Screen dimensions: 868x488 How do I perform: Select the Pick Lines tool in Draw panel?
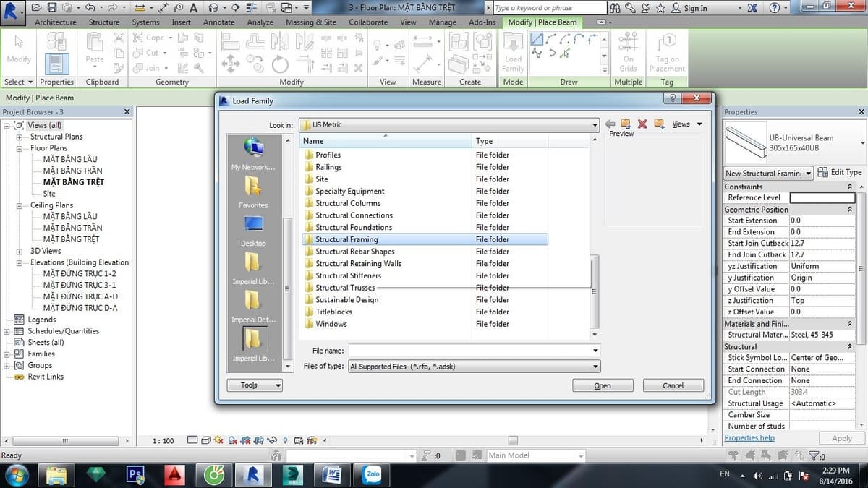[565, 53]
